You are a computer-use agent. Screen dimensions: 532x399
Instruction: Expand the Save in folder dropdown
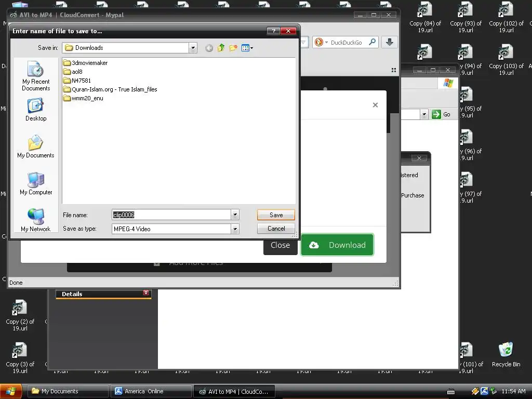pos(193,48)
